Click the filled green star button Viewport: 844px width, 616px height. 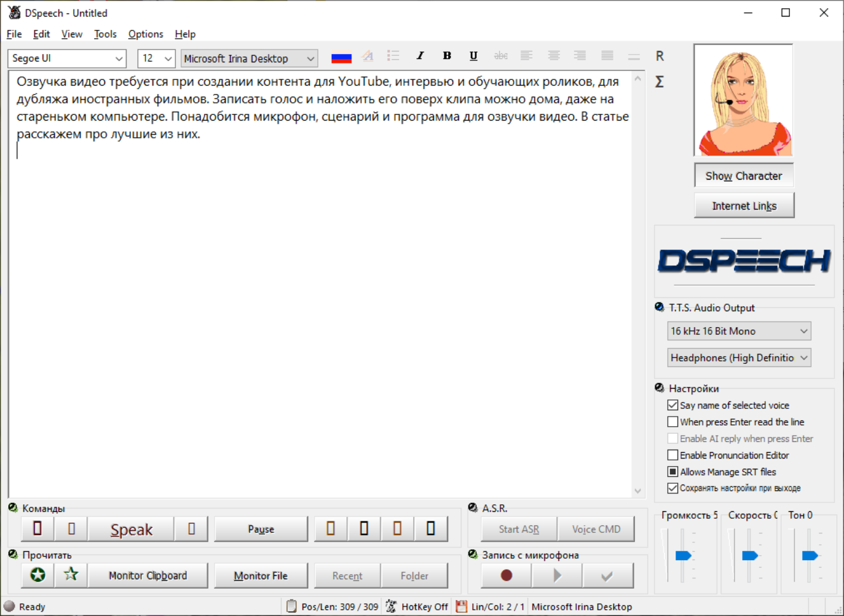coord(38,575)
